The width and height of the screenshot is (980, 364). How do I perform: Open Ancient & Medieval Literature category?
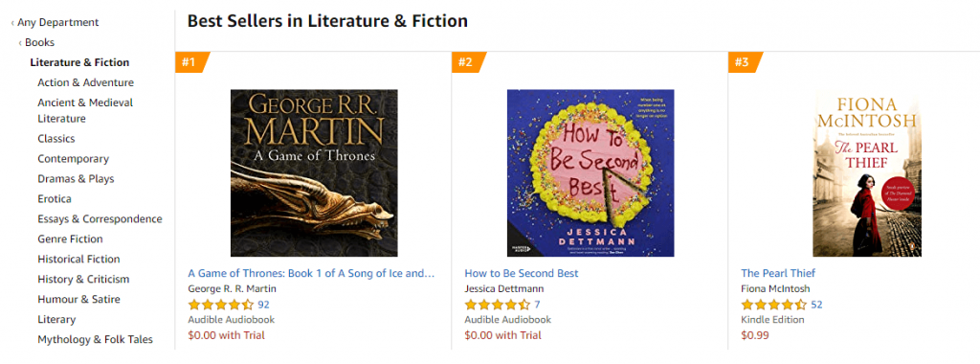coord(85,111)
